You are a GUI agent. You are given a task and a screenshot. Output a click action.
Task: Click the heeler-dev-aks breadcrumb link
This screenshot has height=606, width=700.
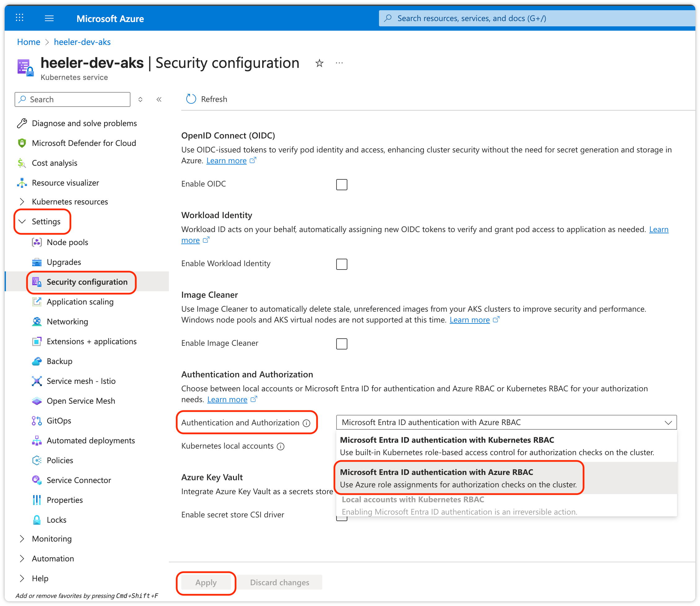82,42
